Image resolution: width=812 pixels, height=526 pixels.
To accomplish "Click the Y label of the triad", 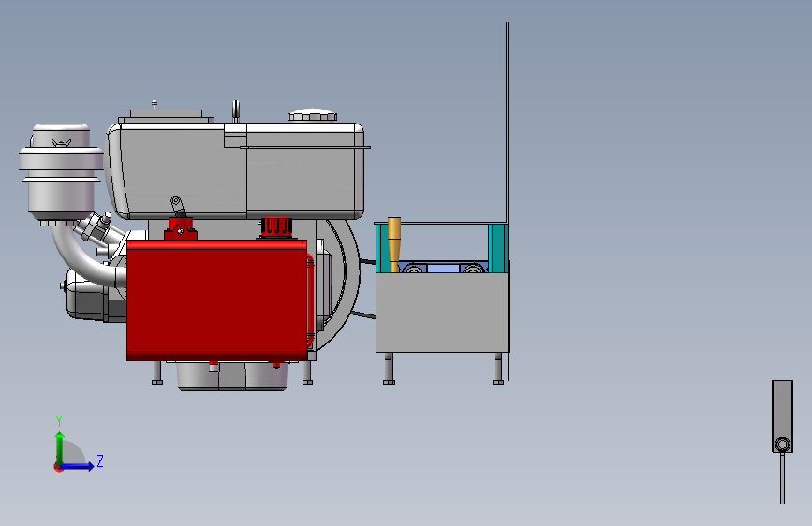I will (x=59, y=420).
